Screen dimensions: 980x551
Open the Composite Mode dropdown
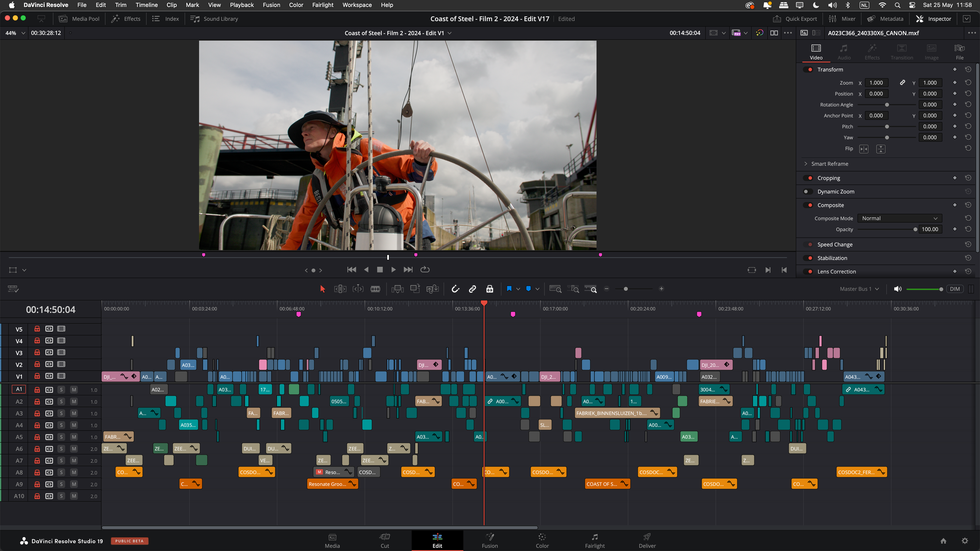click(x=899, y=218)
